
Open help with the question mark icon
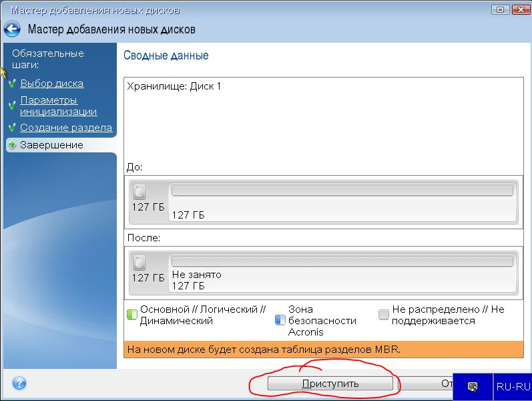pos(19,384)
